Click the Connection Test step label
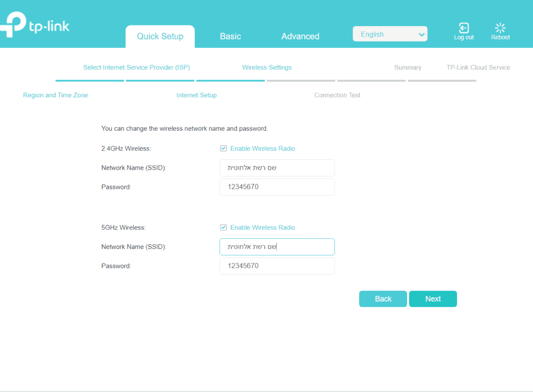 [337, 95]
